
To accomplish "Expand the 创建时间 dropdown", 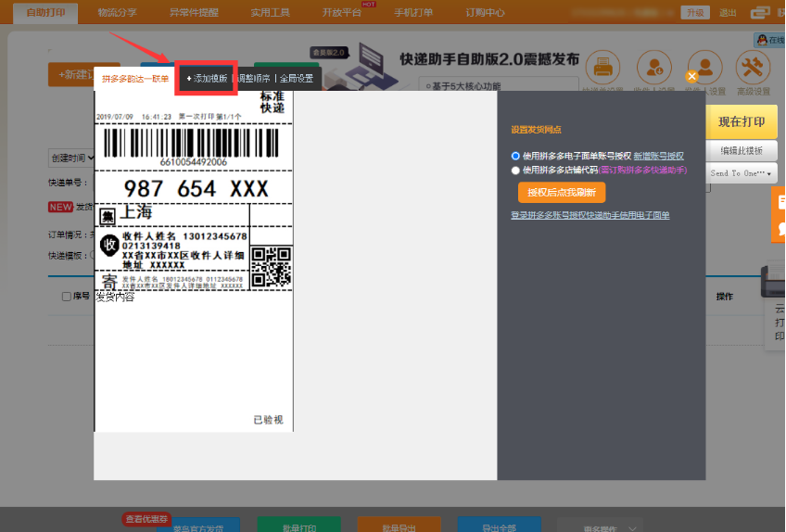I will click(x=72, y=158).
